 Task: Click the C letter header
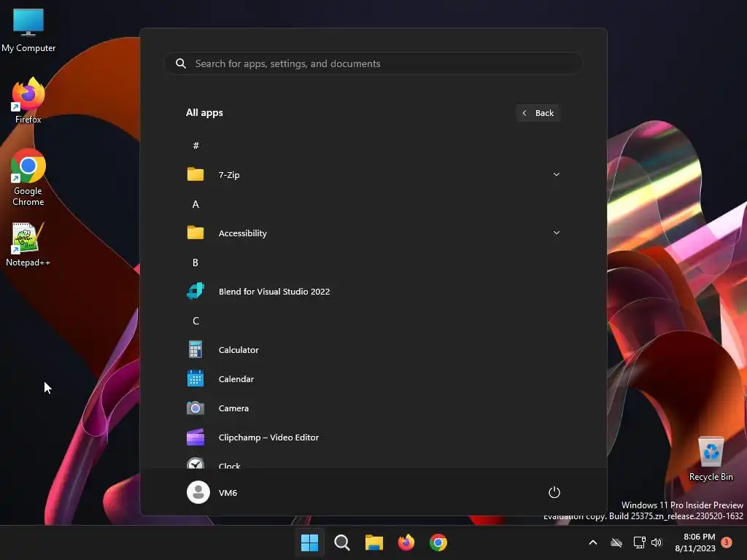[x=196, y=321]
